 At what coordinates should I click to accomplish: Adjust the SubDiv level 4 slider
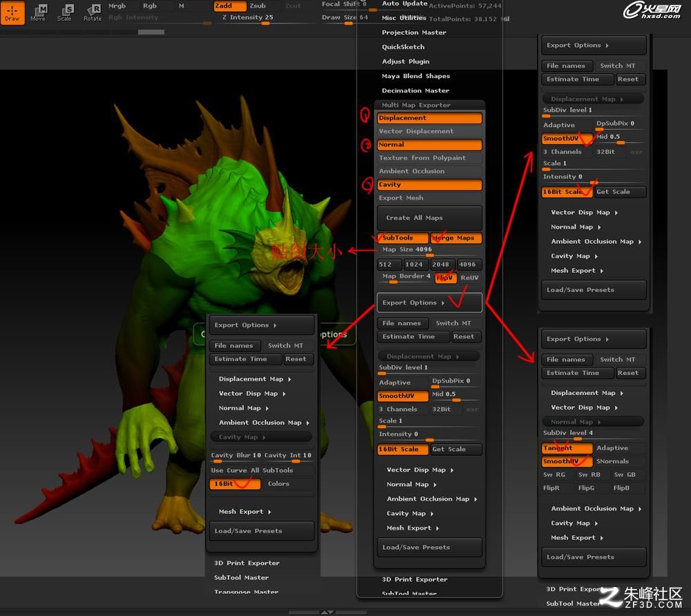point(593,434)
